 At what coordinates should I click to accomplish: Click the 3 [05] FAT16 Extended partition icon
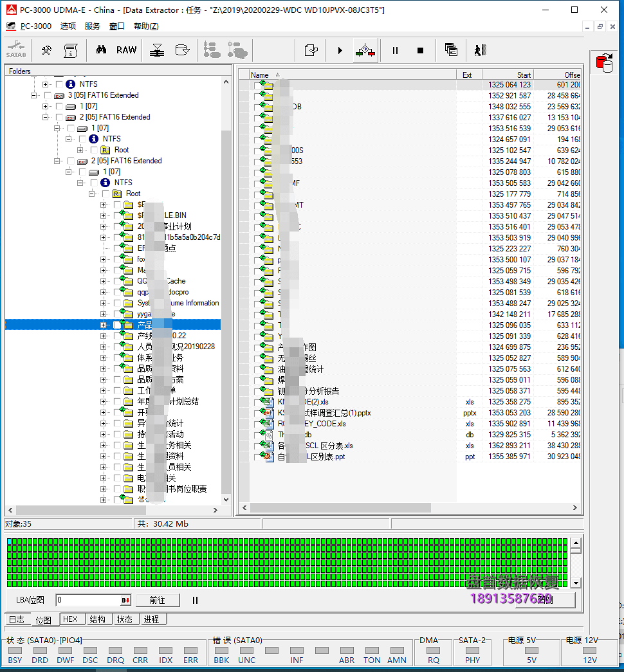click(x=59, y=95)
